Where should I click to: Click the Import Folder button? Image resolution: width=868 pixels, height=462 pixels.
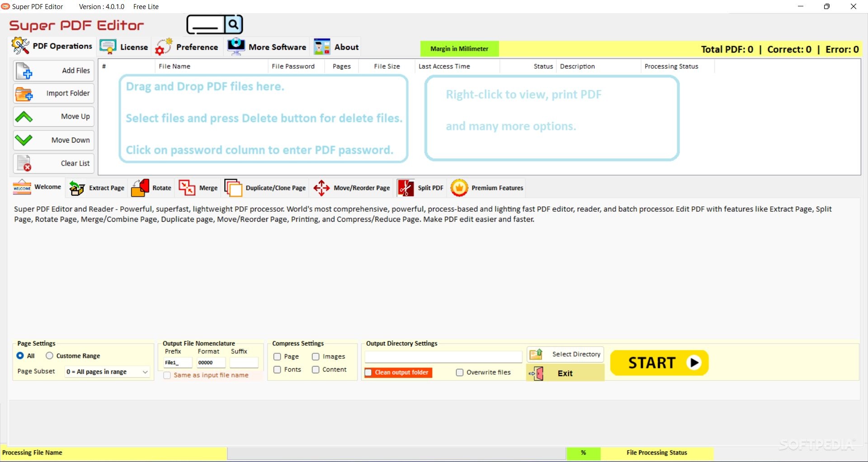click(53, 94)
